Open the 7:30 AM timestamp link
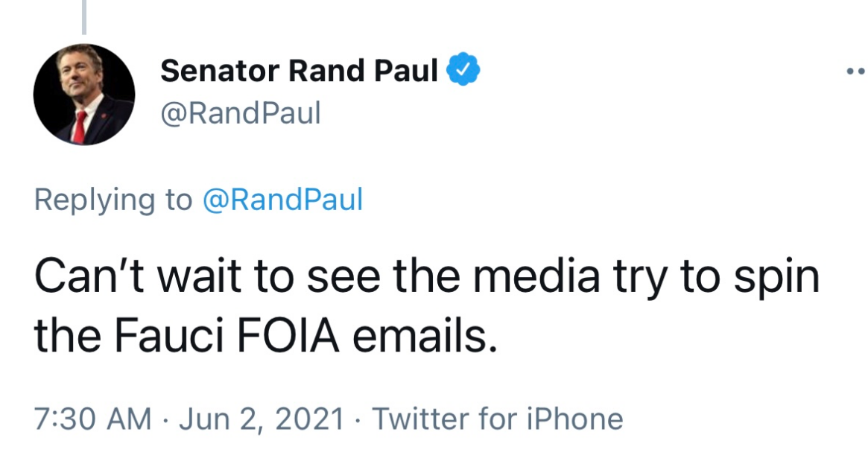Viewport: 868px width, 470px height. pos(92,419)
